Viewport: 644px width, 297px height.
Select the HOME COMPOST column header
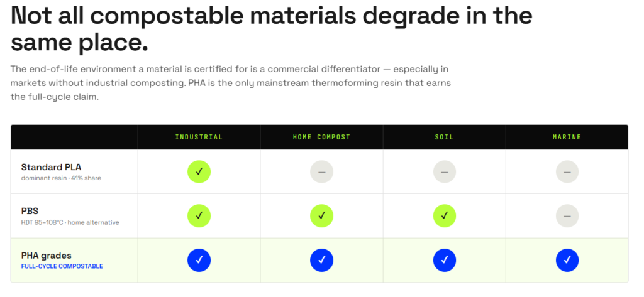(x=321, y=137)
